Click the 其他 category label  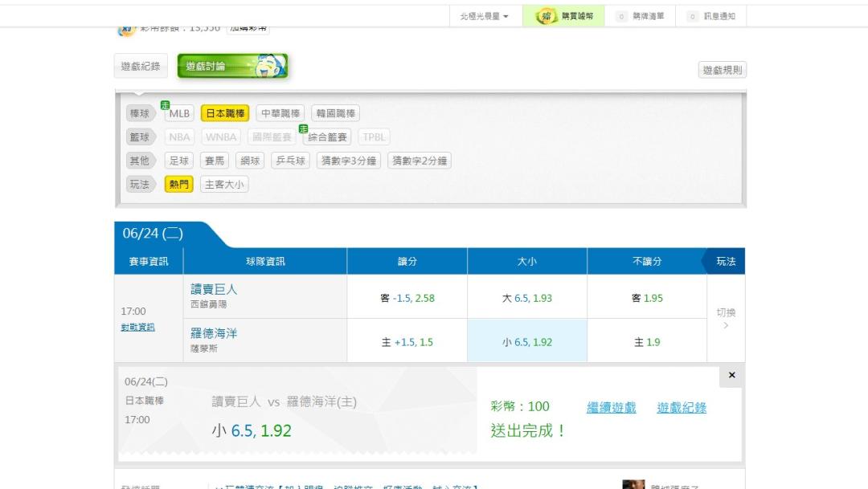tap(140, 161)
